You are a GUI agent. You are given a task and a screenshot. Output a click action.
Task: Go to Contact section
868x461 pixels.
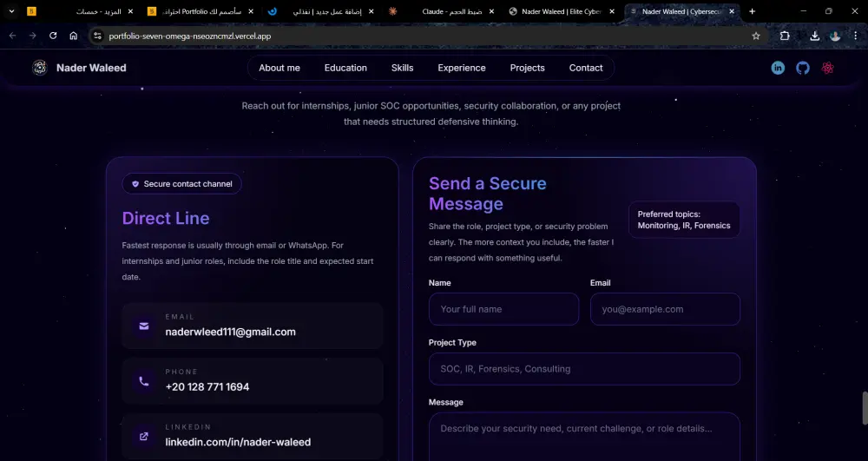pos(586,68)
